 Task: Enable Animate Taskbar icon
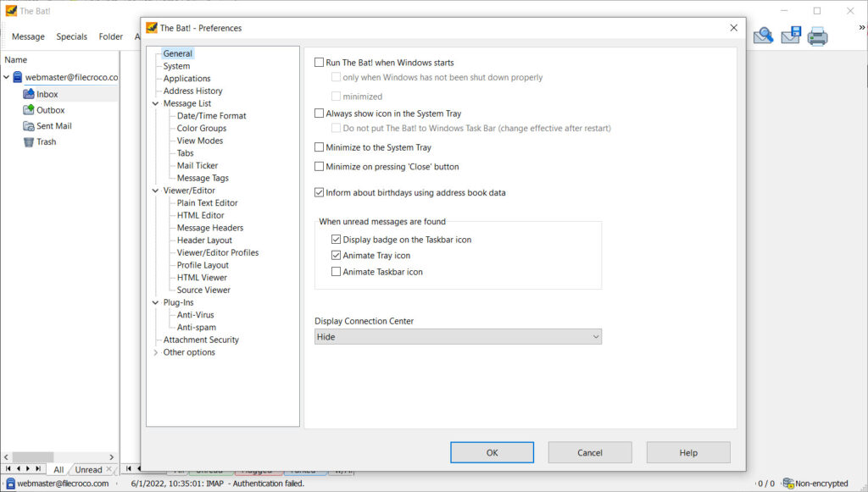click(x=336, y=272)
